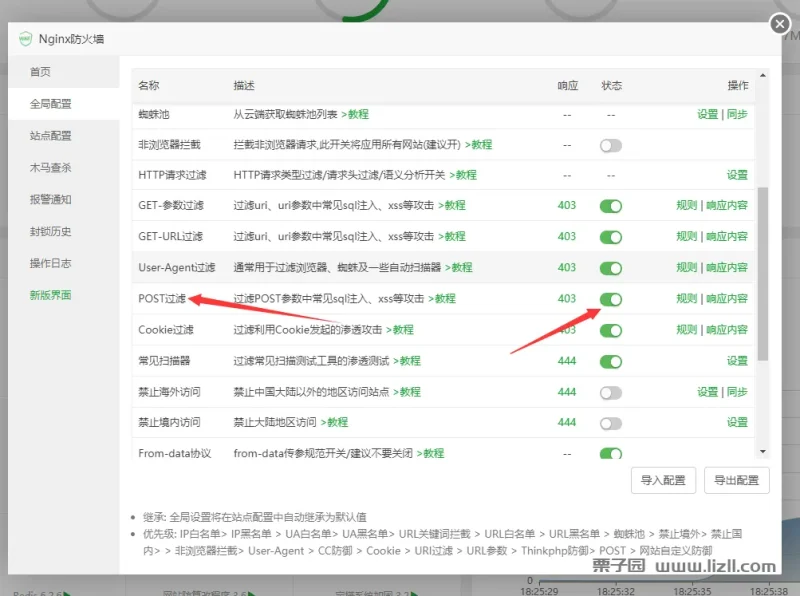The height and width of the screenshot is (596, 800).
Task: Click 444 response code for 常见扫描器
Action: click(x=566, y=361)
